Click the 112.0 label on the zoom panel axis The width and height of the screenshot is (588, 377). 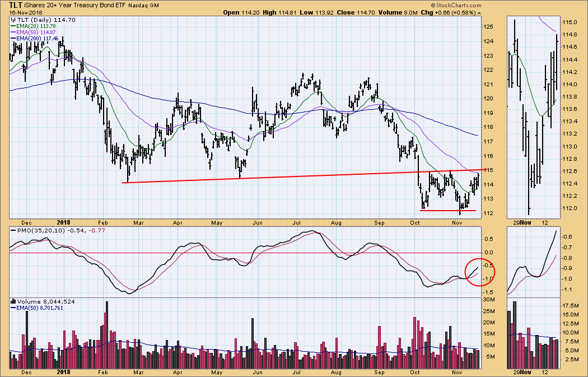click(570, 208)
